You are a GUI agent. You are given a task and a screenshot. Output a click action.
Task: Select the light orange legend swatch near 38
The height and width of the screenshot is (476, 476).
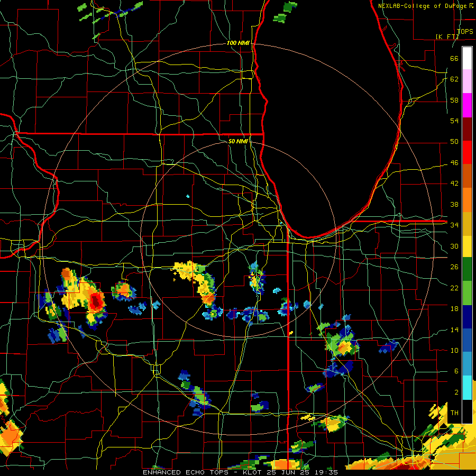tap(467, 200)
